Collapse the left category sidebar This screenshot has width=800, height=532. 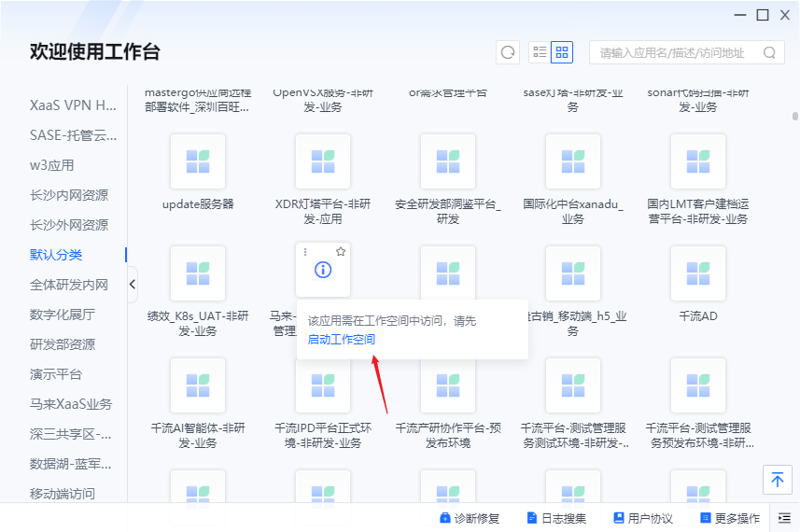(133, 284)
